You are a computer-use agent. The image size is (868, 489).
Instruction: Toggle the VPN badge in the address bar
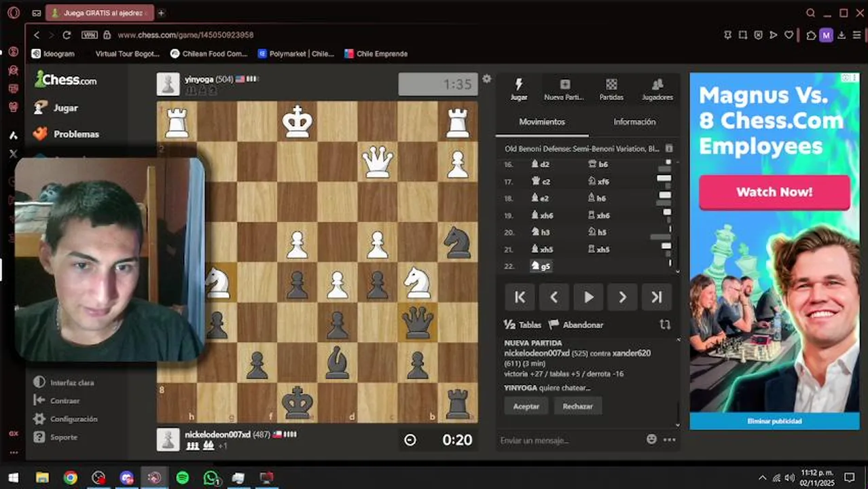tap(89, 35)
